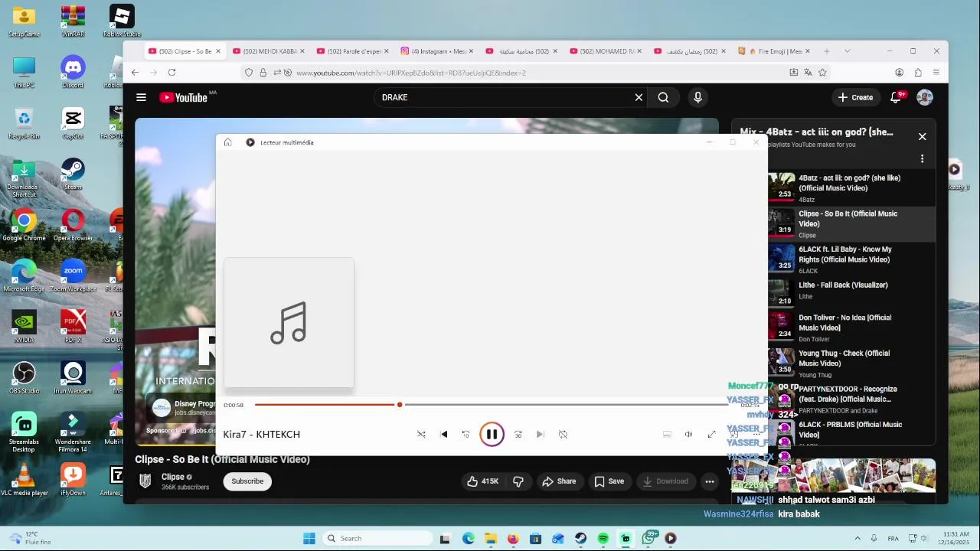Skip forward 30 seconds in media player

518,434
